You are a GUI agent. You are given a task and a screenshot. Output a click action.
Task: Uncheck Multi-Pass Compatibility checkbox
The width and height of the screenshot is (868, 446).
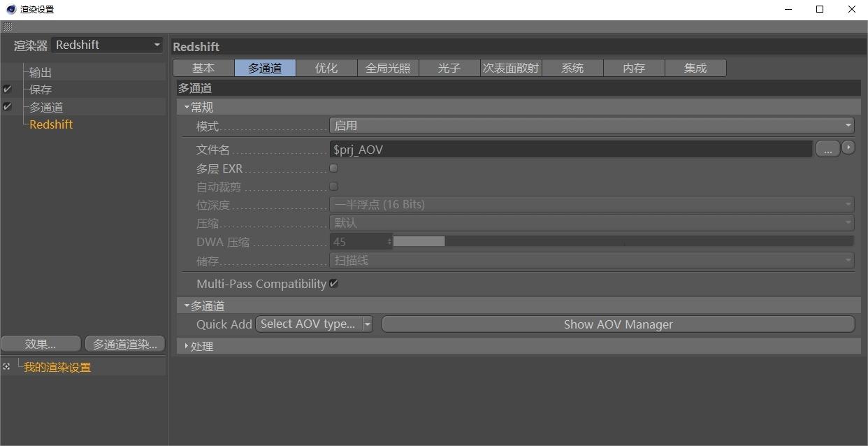point(333,283)
